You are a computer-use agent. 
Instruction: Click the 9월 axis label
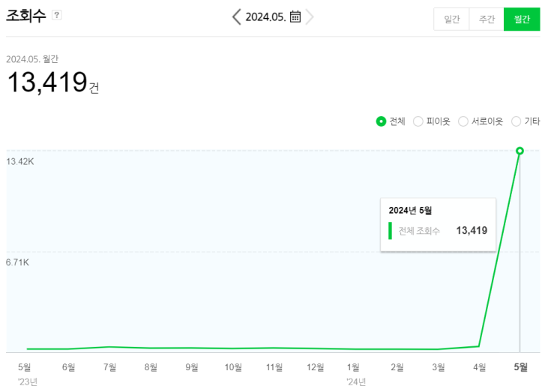pyautogui.click(x=192, y=367)
